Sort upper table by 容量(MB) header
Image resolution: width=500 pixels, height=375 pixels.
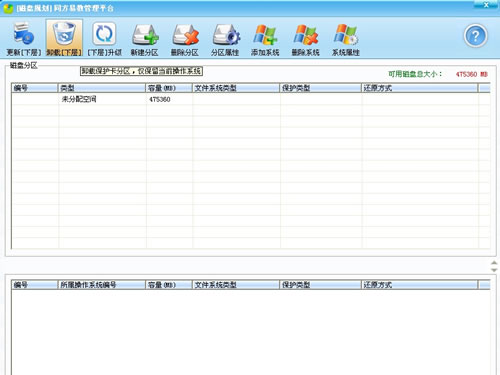click(x=169, y=88)
